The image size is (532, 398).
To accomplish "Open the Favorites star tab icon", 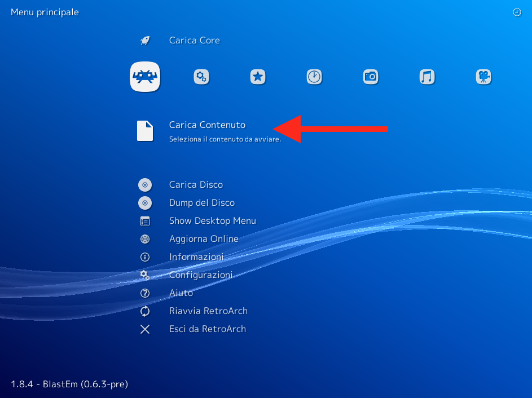I will point(258,77).
